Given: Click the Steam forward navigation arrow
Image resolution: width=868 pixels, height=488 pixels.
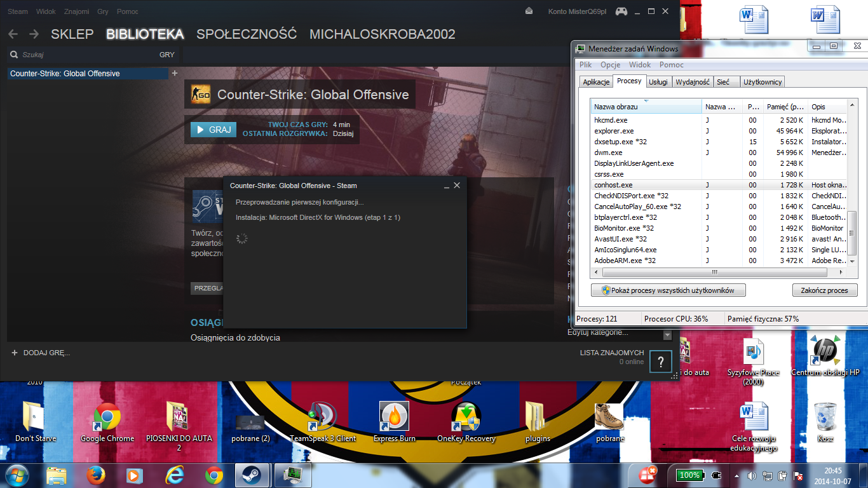Looking at the screenshot, I should [x=34, y=34].
